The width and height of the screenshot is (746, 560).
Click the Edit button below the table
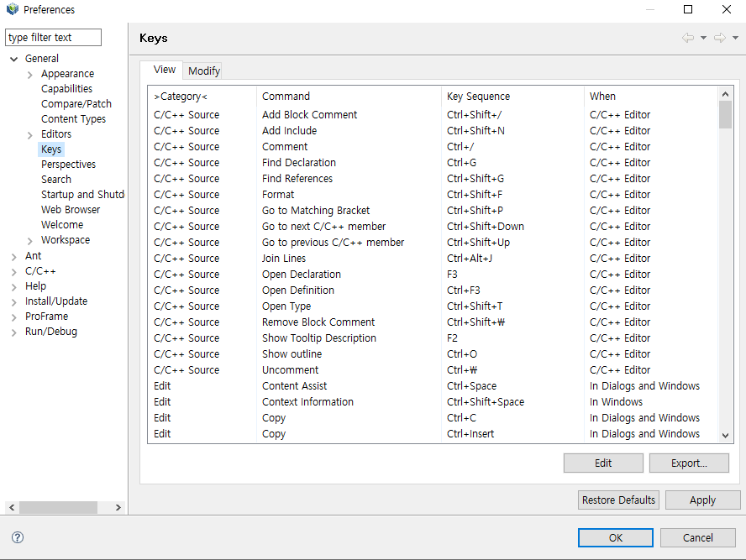603,463
